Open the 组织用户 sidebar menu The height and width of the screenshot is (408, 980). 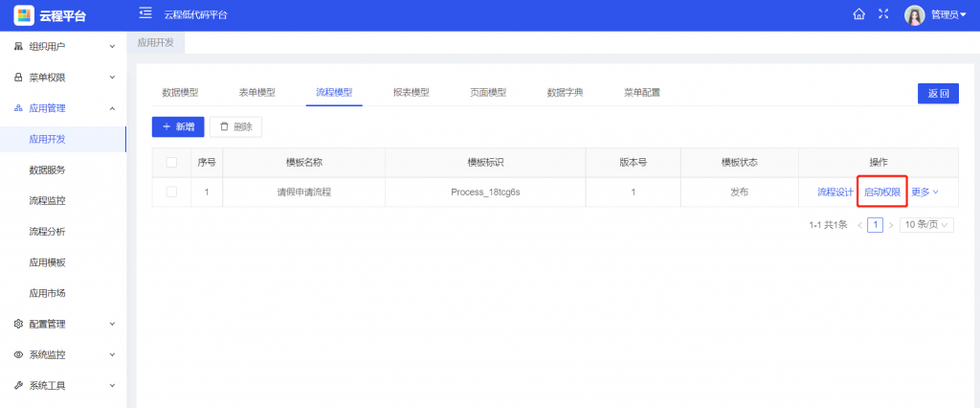[63, 46]
